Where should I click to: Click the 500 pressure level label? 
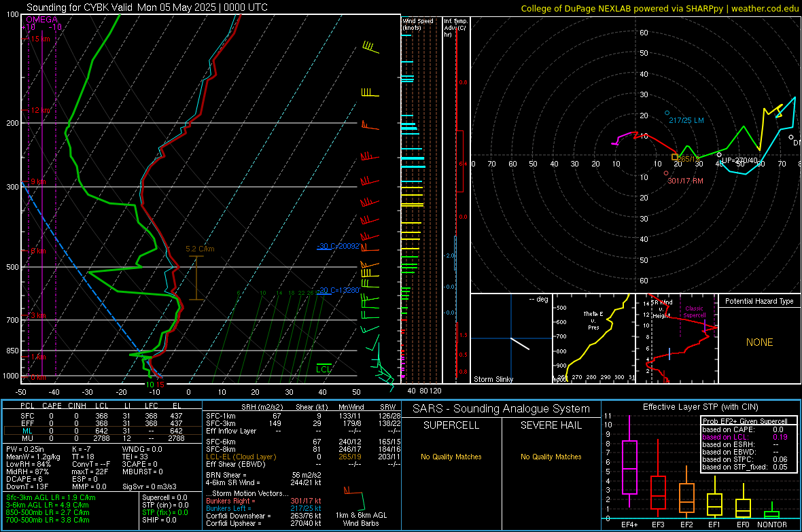12,267
